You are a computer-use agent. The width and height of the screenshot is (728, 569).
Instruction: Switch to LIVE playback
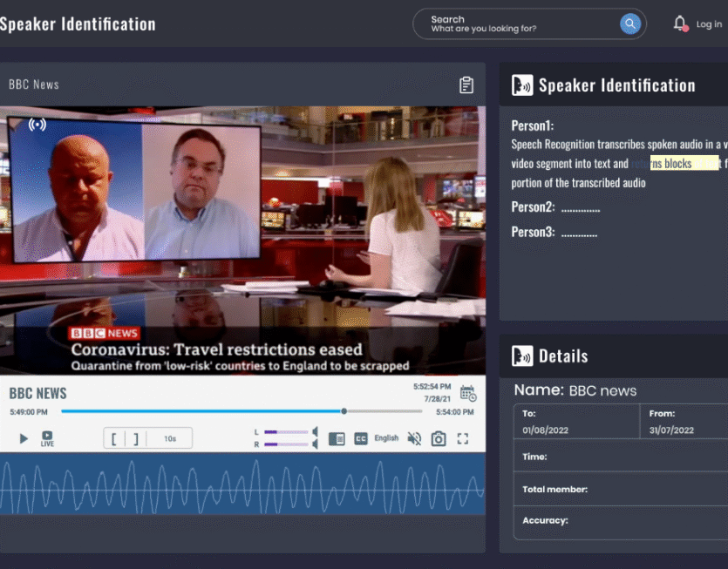(x=47, y=438)
